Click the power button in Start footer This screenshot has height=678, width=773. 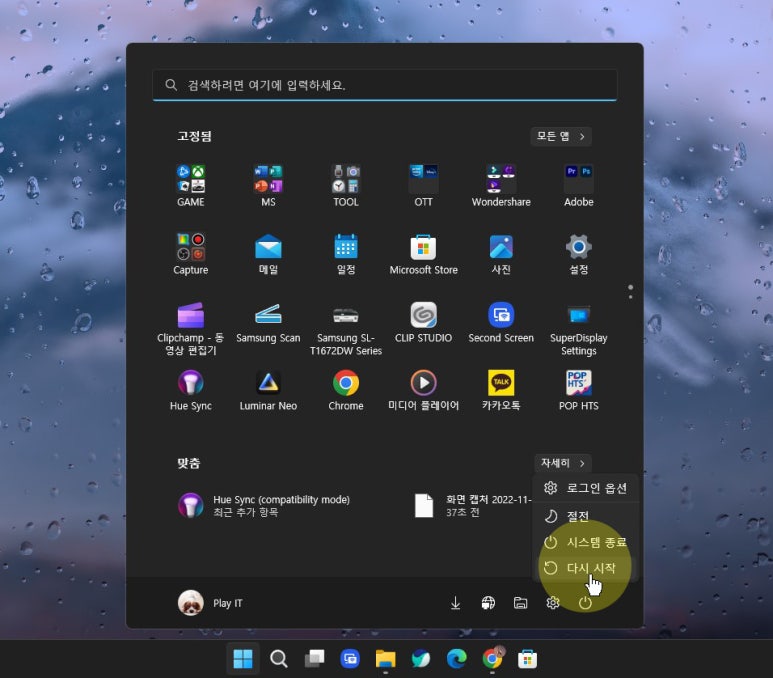pyautogui.click(x=585, y=603)
